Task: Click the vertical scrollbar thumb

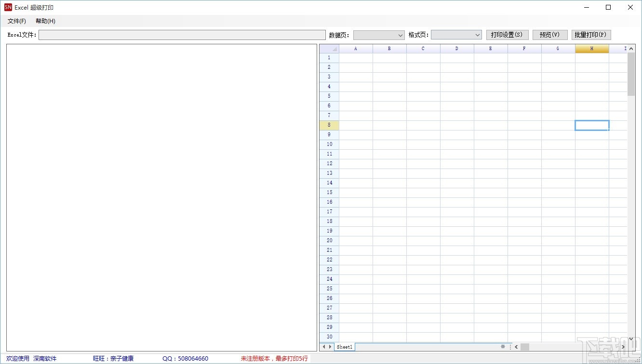Action: click(x=631, y=74)
